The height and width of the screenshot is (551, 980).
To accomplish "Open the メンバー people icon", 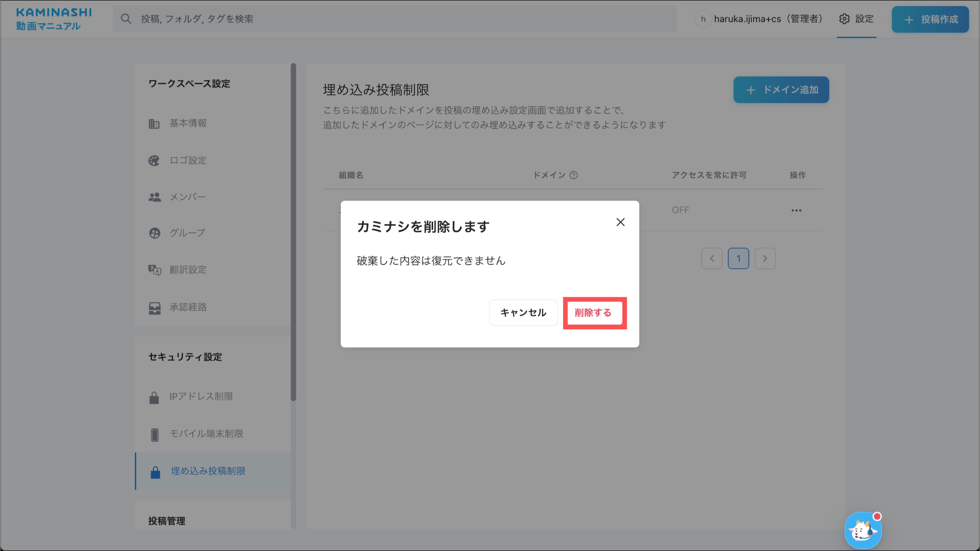I will click(x=154, y=197).
